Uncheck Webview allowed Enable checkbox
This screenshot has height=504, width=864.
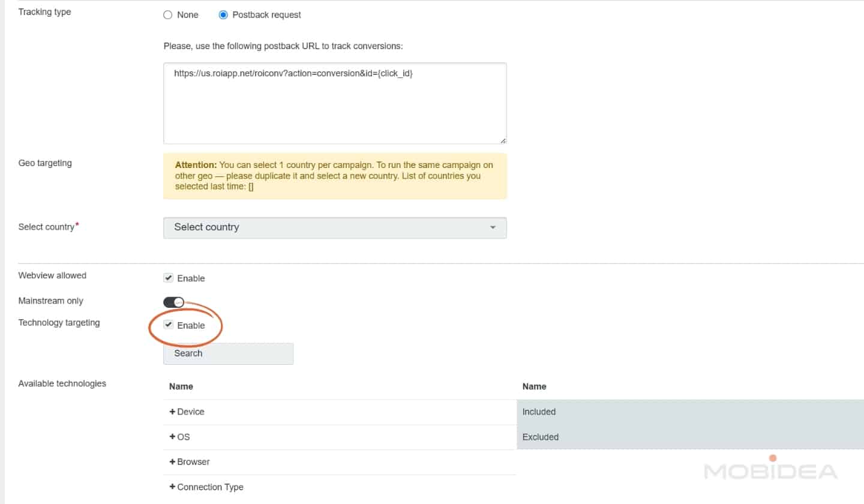click(x=169, y=278)
